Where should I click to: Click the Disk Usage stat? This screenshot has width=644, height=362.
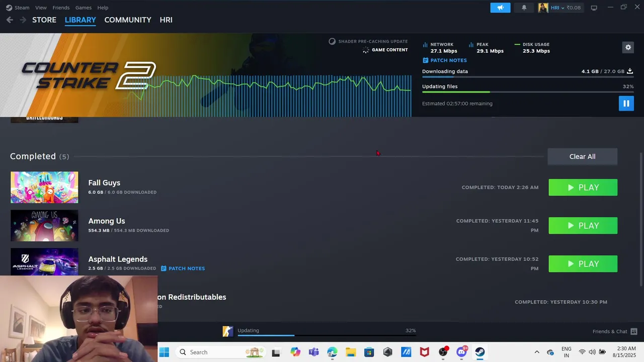[x=532, y=48]
